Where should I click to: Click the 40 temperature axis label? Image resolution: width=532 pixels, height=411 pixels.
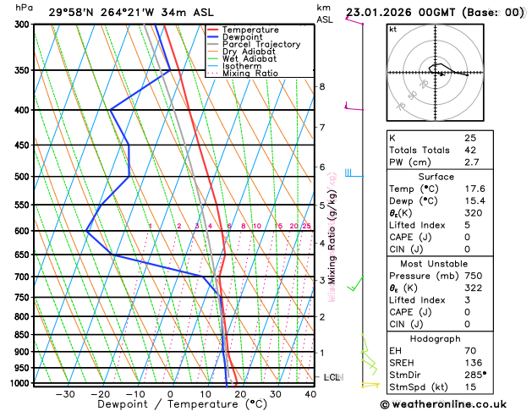(x=310, y=394)
